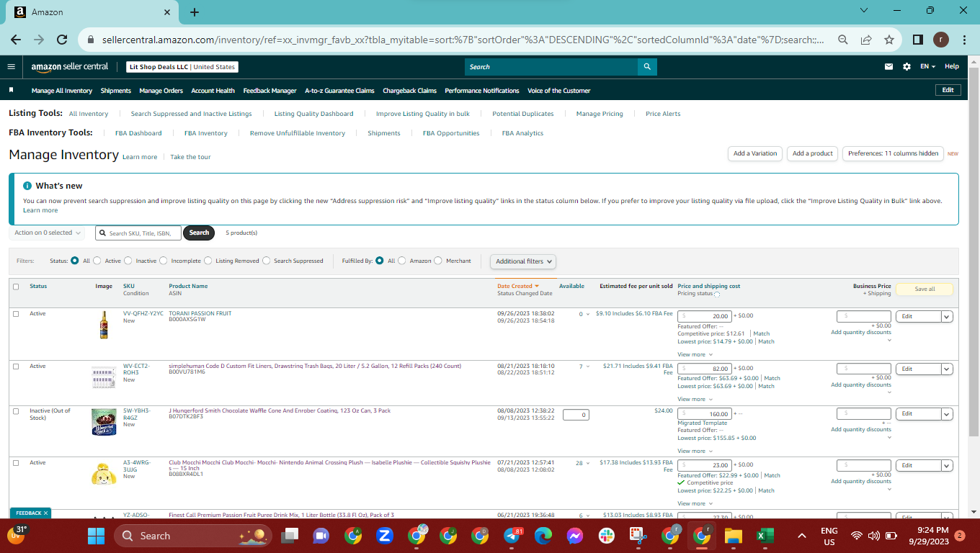The width and height of the screenshot is (980, 553).
Task: Click the Amazon Seller Central logo
Action: (x=69, y=66)
